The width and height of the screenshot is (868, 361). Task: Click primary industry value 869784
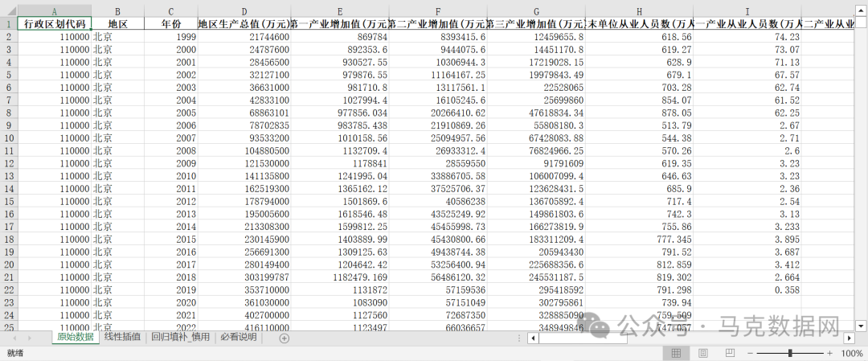[x=340, y=36]
